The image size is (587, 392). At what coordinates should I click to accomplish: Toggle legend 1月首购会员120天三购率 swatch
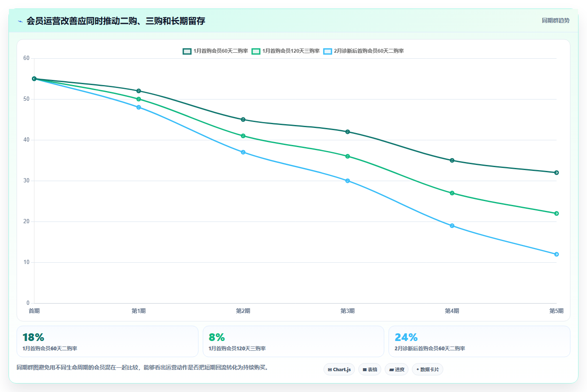[256, 51]
